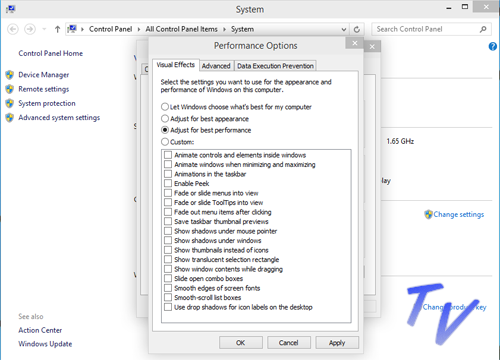The width and height of the screenshot is (500, 360).
Task: Select Adjust for best performance
Action: 206,130
